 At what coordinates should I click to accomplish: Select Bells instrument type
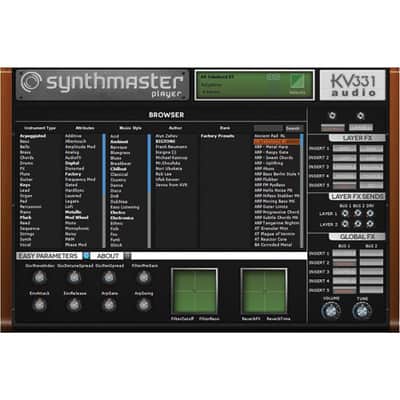point(25,147)
